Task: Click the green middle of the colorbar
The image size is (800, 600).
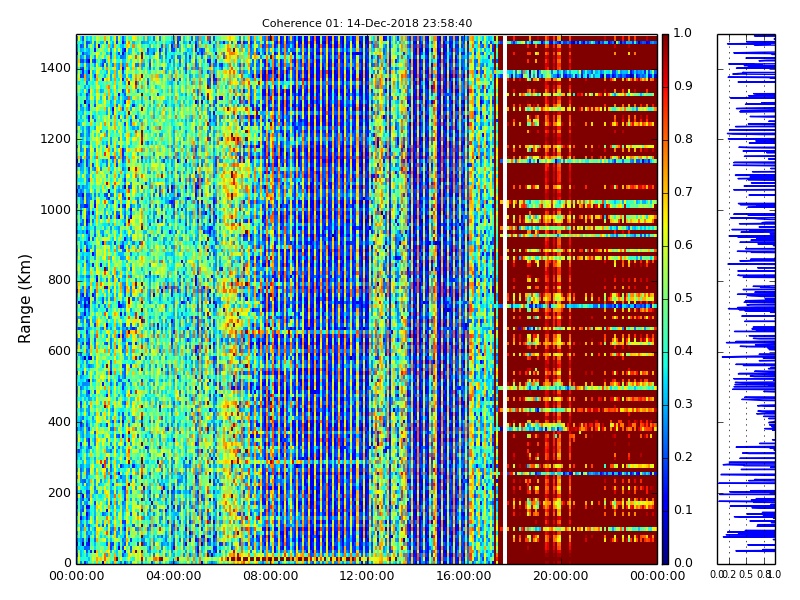Action: 665,299
